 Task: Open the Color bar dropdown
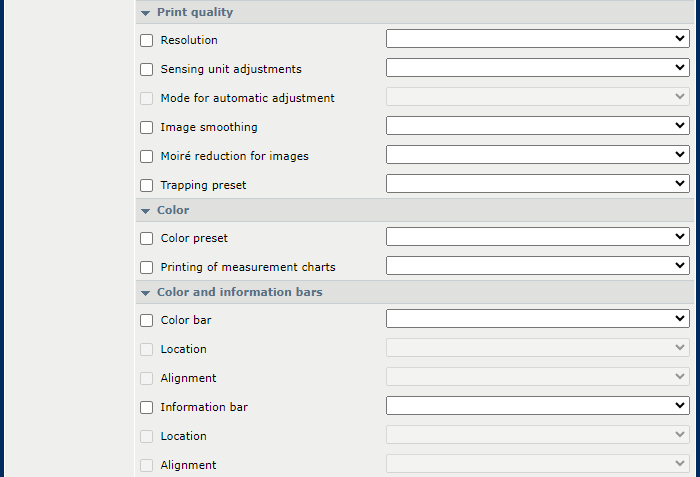coord(538,319)
